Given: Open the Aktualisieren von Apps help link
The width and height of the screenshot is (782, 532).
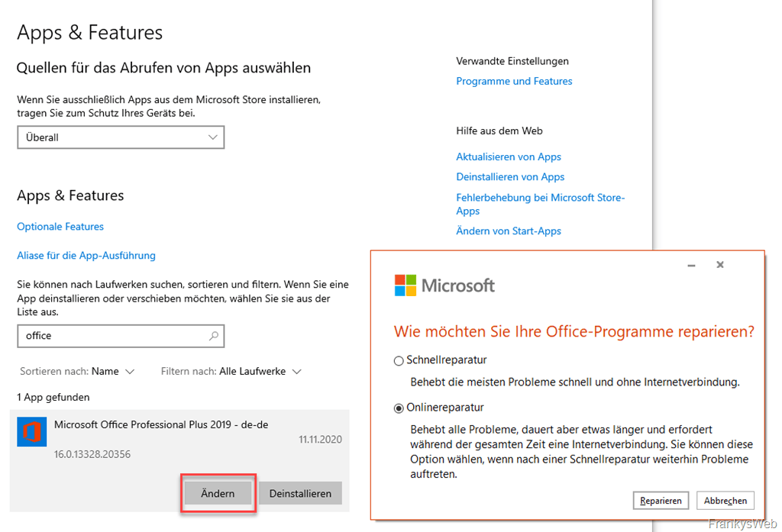Looking at the screenshot, I should [x=509, y=157].
